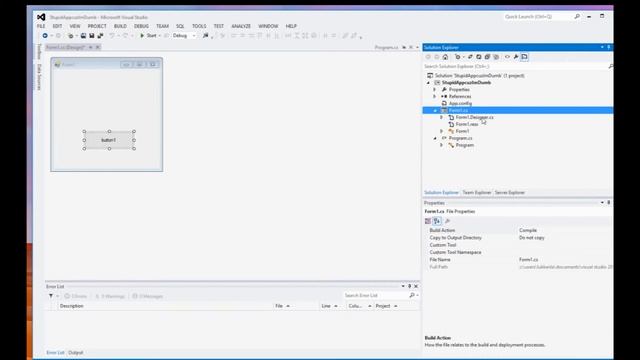Viewport: 640px width, 360px height.
Task: Open the SQL menu
Action: click(x=180, y=26)
